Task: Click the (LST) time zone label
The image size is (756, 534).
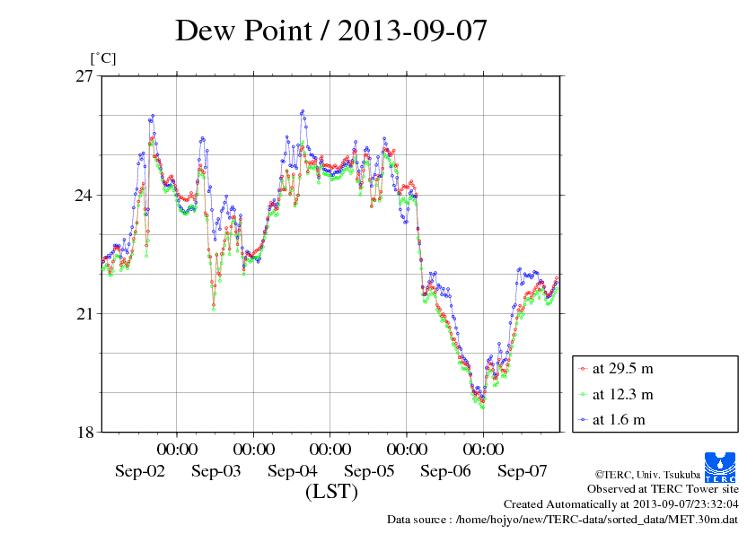Action: (x=331, y=492)
